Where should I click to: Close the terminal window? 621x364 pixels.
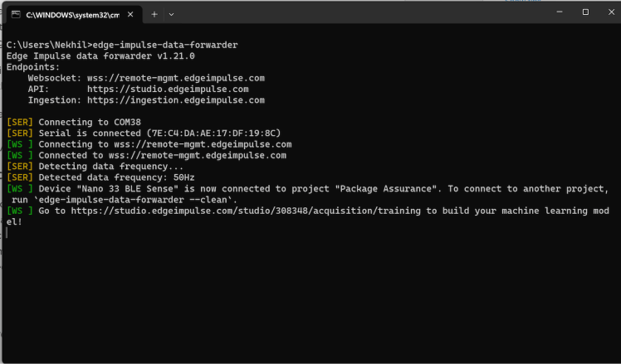609,12
